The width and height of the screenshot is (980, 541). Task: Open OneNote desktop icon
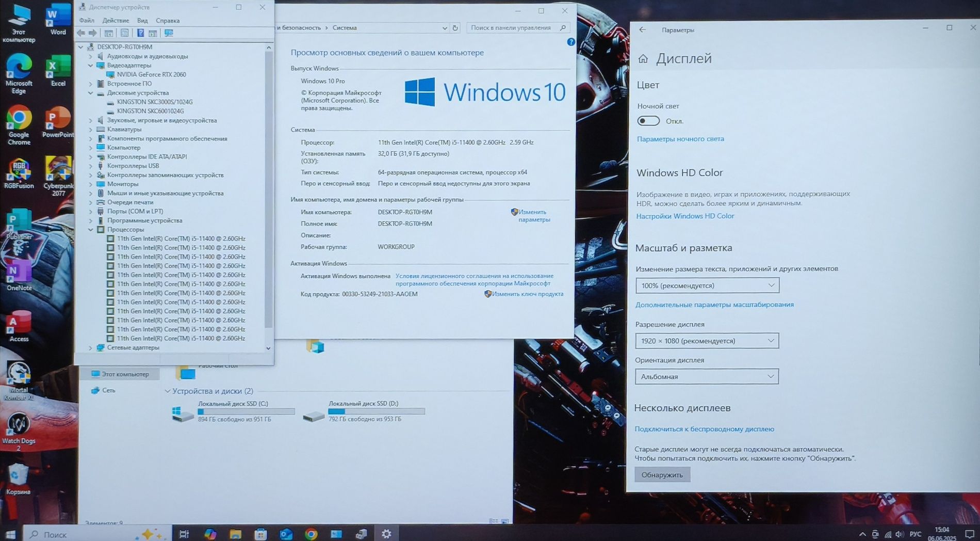19,276
